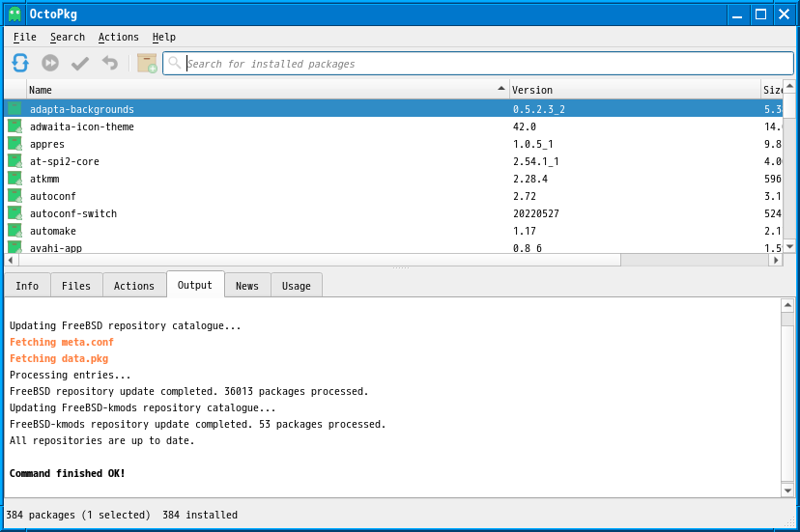Open the Search menu
Image resolution: width=800 pixels, height=532 pixels.
coord(68,38)
